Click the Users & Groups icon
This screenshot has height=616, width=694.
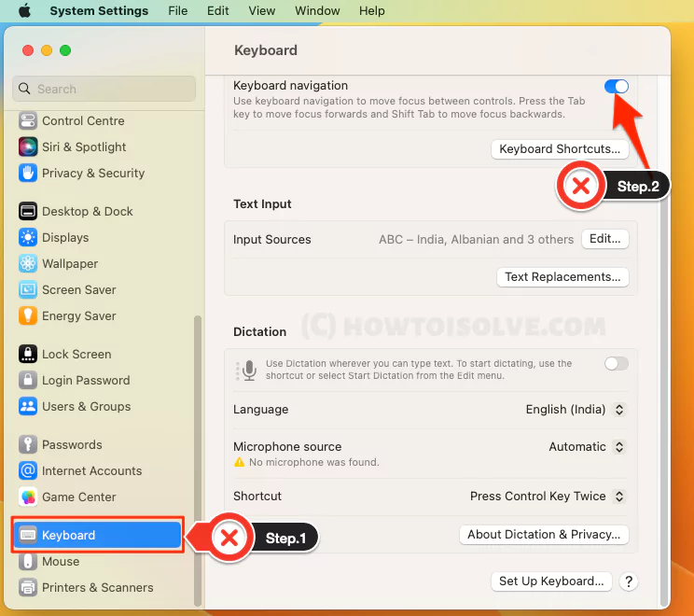tap(28, 406)
